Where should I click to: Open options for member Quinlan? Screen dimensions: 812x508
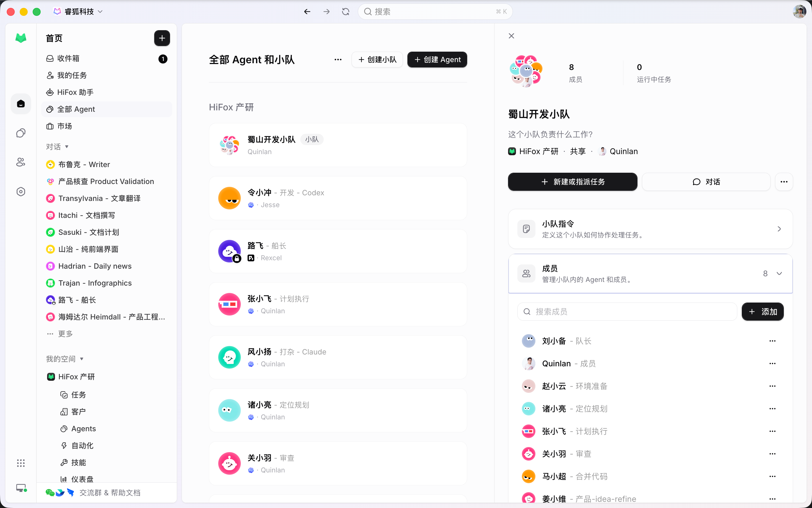[773, 364]
